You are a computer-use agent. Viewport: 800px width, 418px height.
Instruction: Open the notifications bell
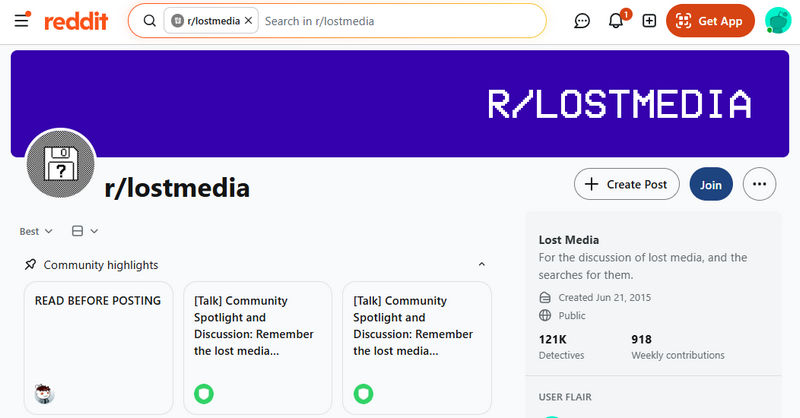tap(616, 21)
